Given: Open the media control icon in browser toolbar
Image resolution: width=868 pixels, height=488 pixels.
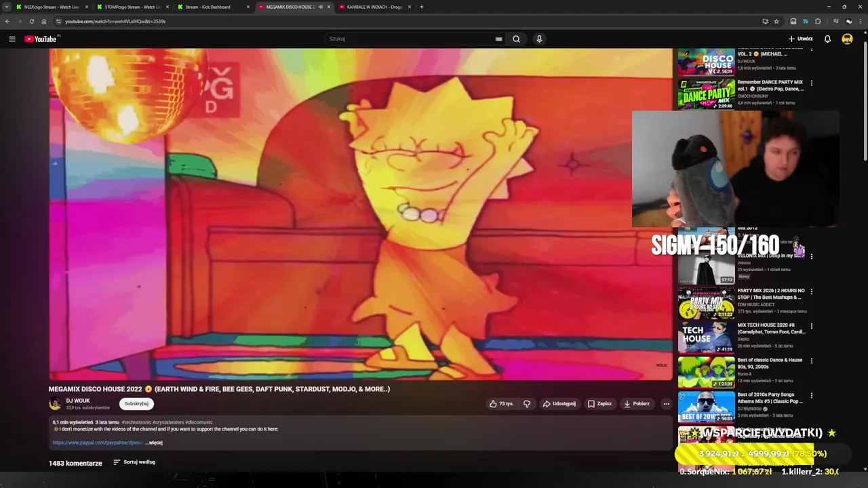Looking at the screenshot, I should pos(836,21).
